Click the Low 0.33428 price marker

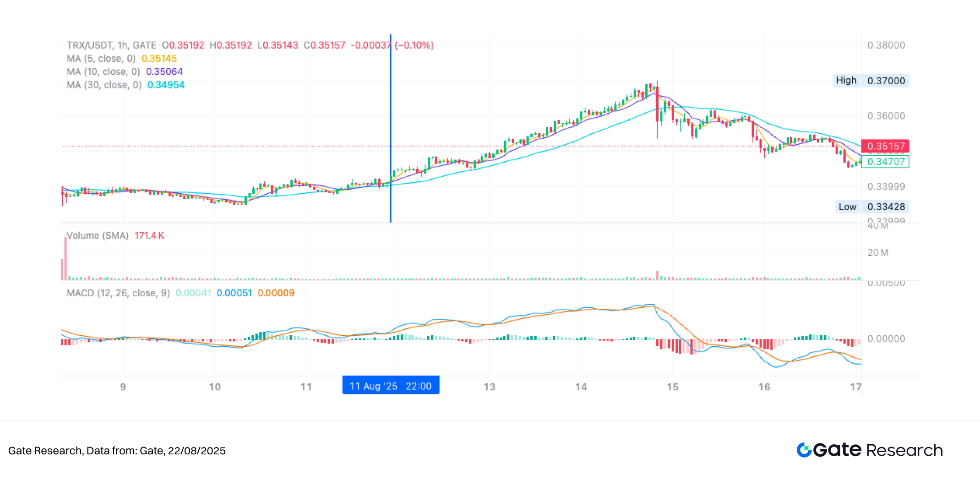coord(872,207)
